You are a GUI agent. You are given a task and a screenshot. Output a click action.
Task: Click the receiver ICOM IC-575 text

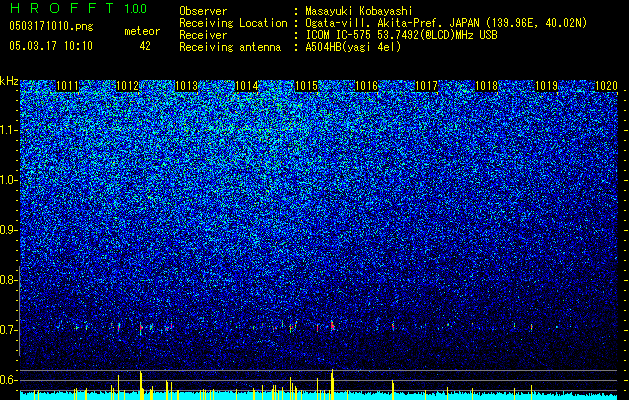[401, 35]
